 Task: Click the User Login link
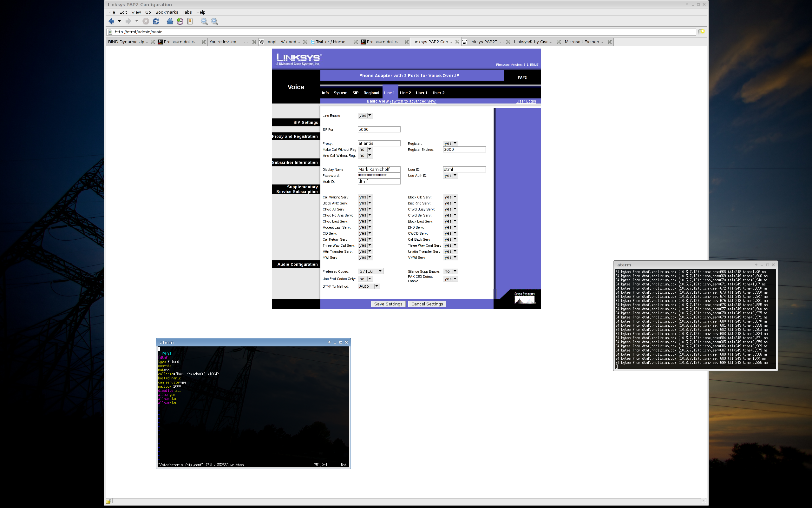526,101
